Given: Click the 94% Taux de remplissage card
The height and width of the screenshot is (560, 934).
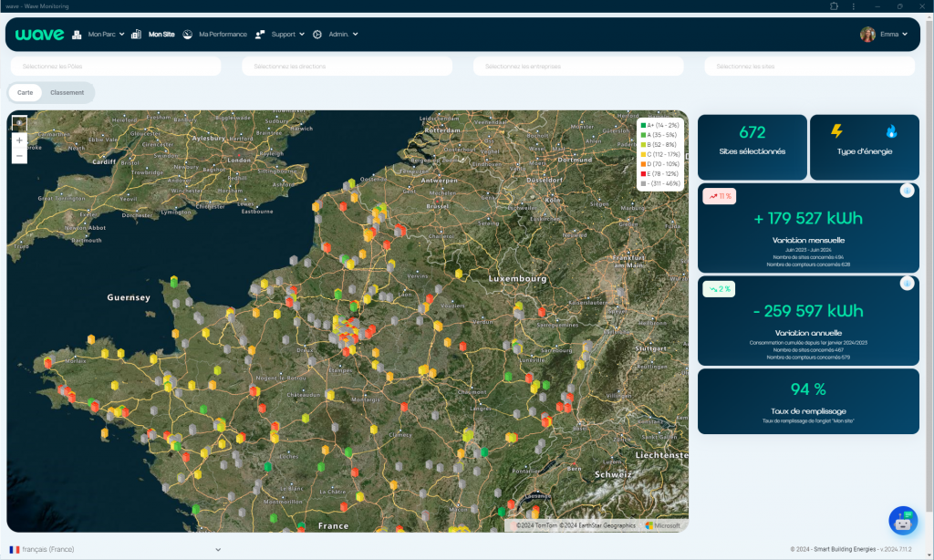Looking at the screenshot, I should pos(808,401).
